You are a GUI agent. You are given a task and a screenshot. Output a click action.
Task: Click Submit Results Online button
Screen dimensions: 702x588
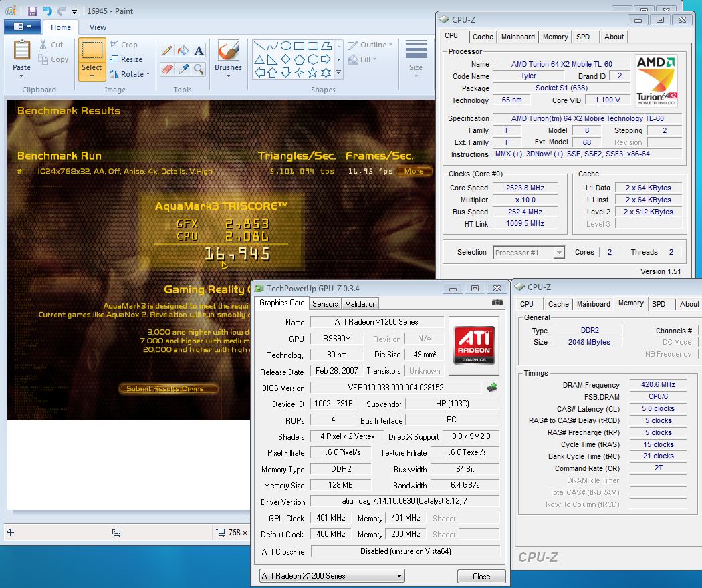168,388
